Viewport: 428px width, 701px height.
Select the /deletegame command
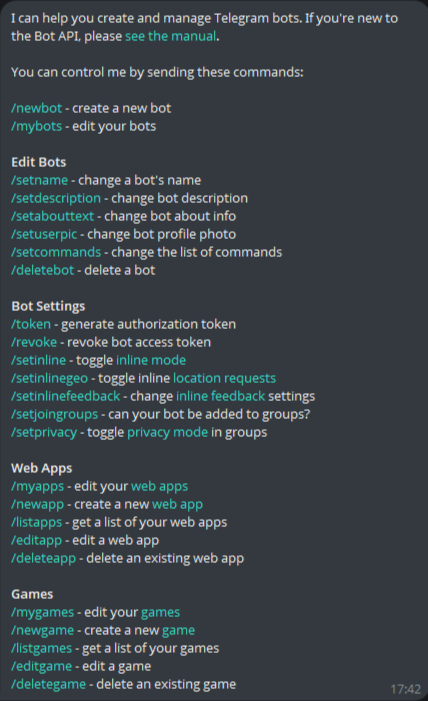click(x=48, y=684)
